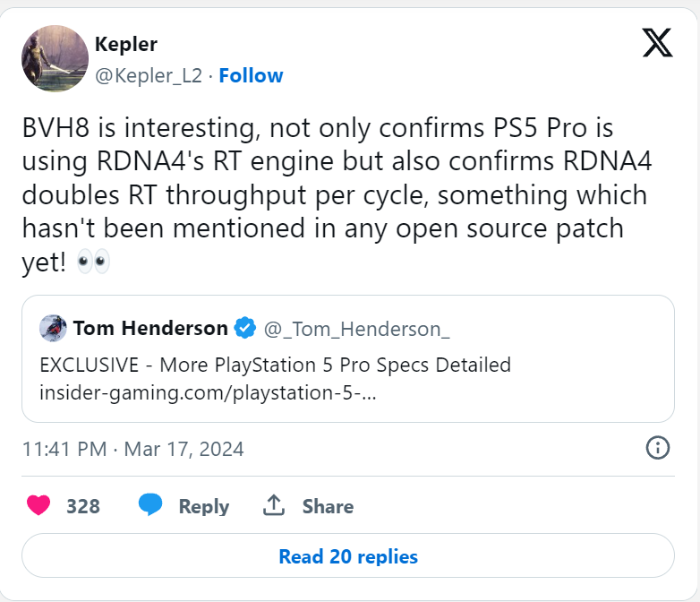Open the @Kepler_L2 handle link
The height and width of the screenshot is (602, 700).
[x=149, y=75]
